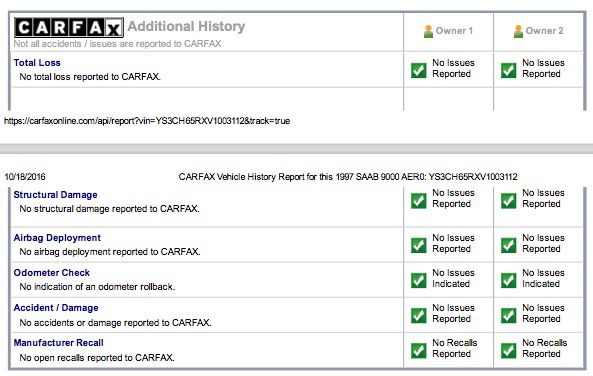
Task: Open the Odometer Check link
Action: (52, 273)
